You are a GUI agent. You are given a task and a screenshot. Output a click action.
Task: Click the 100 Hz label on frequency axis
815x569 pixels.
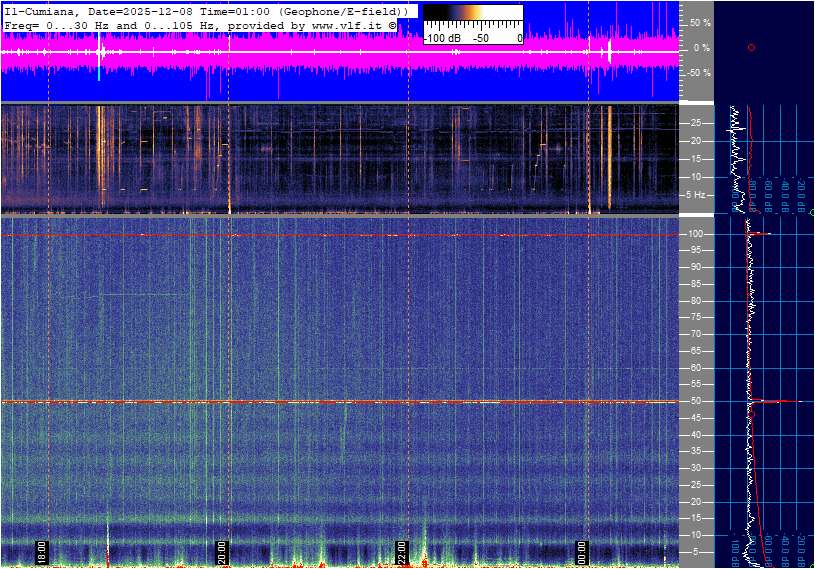point(696,234)
